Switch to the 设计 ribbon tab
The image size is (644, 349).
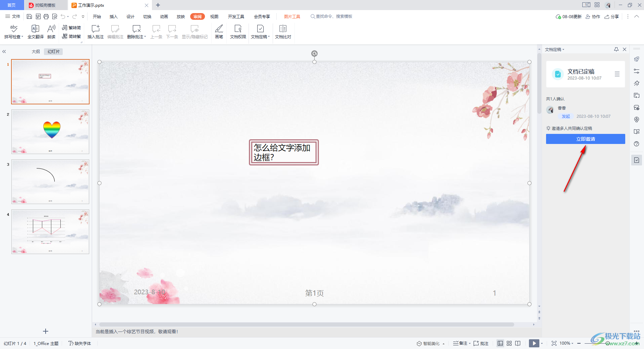pos(130,16)
